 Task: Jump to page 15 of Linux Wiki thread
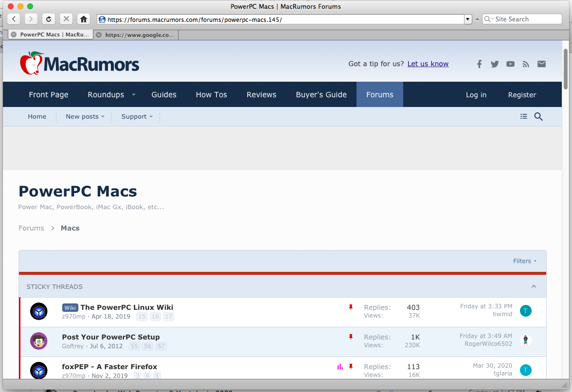point(142,317)
